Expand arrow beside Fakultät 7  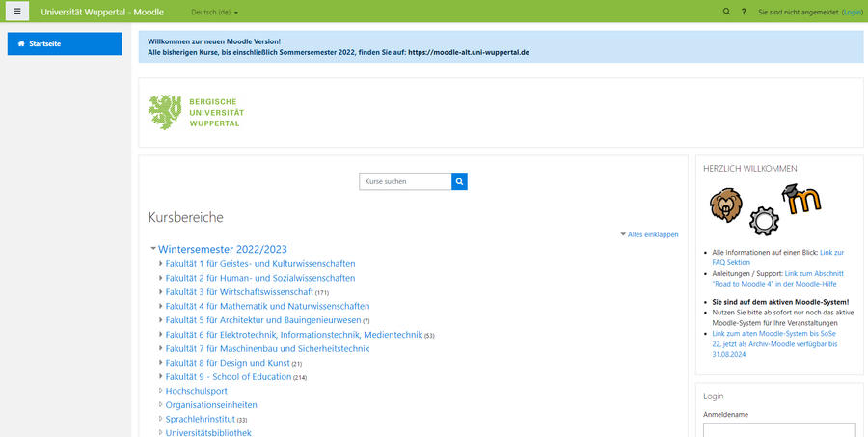pyautogui.click(x=160, y=348)
